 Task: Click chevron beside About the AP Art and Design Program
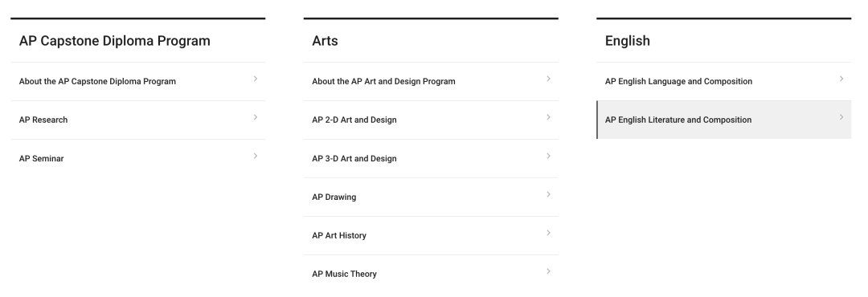coord(548,79)
